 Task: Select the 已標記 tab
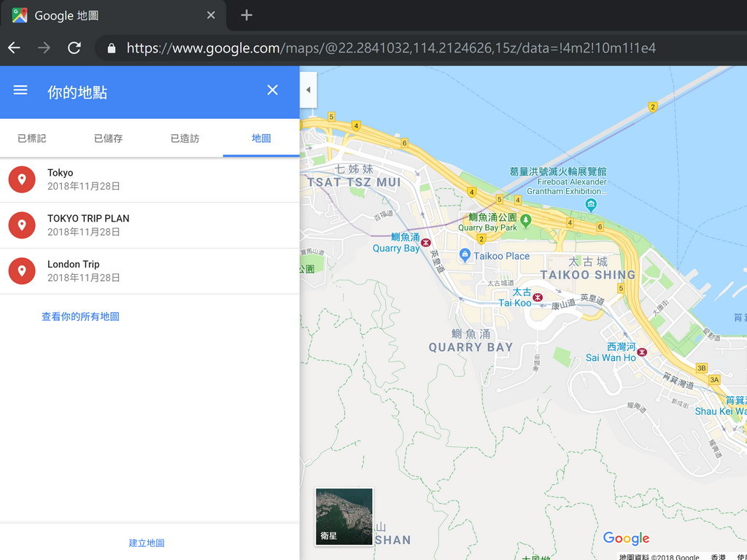pos(32,138)
